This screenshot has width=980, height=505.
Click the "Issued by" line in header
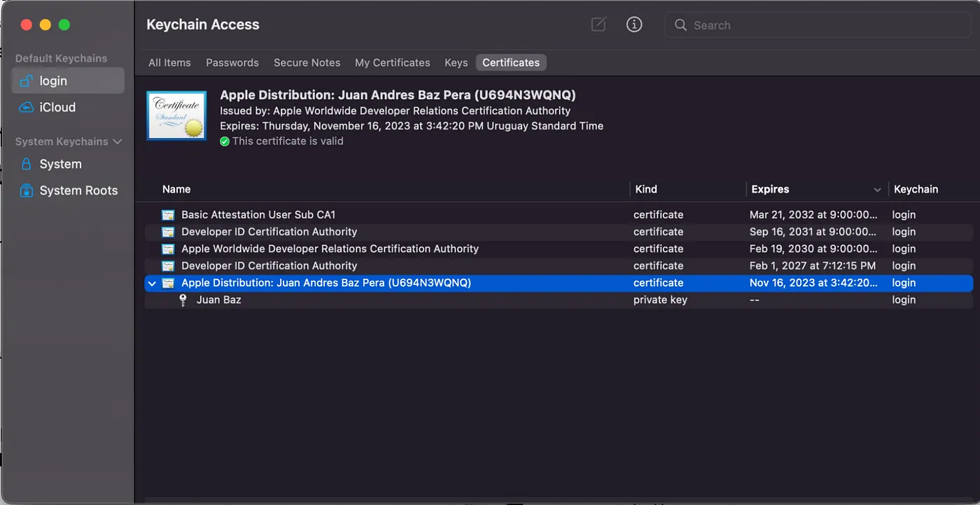395,111
